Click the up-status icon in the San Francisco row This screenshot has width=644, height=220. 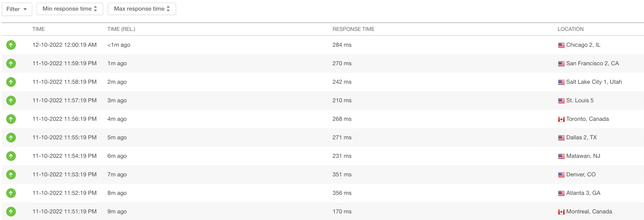(11, 63)
